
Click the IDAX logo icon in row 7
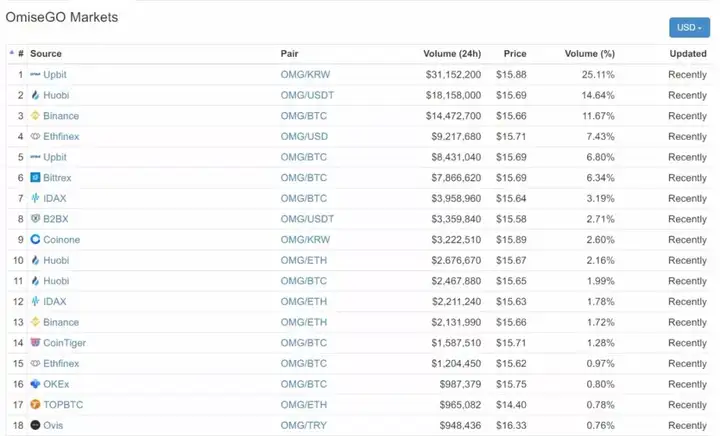pos(35,198)
